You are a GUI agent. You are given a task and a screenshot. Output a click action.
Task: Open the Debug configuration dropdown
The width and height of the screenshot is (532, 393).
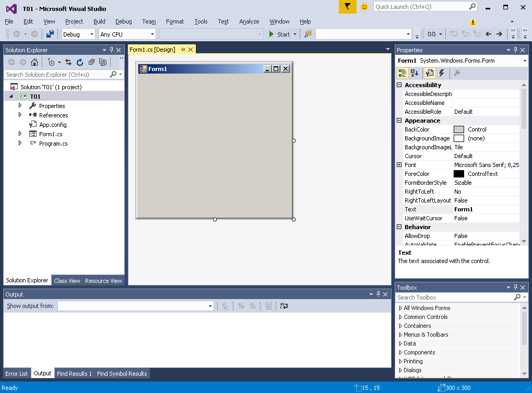[78, 34]
